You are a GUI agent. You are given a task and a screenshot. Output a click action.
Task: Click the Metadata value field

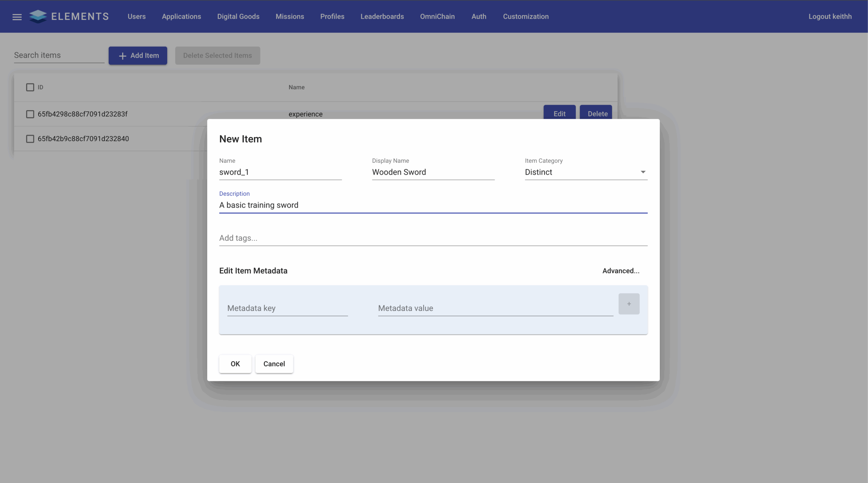click(495, 308)
